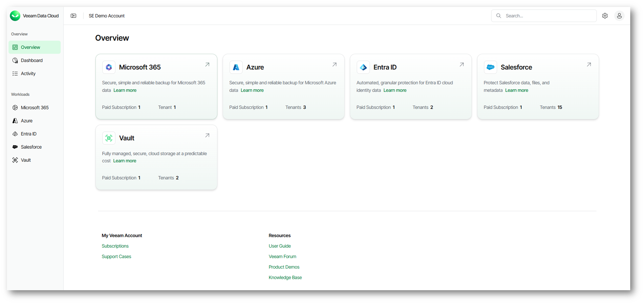Open Vault card via arrow icon
This screenshot has height=304, width=644.
pyautogui.click(x=207, y=135)
